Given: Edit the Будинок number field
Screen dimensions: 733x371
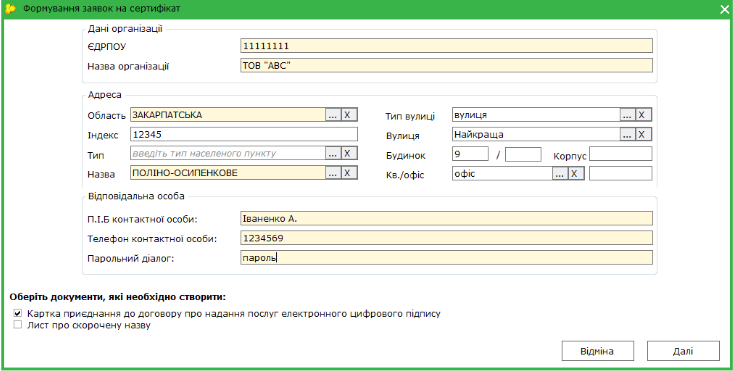Looking at the screenshot, I should (471, 154).
